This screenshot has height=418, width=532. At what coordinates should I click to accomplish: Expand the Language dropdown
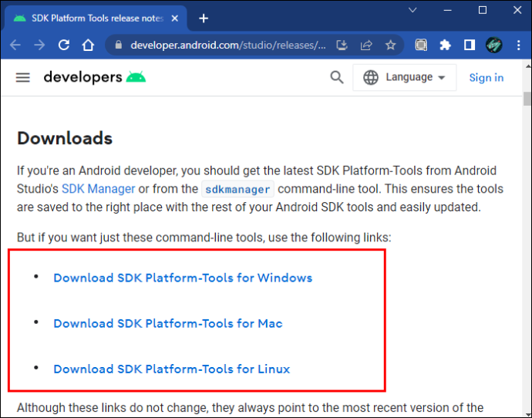(405, 77)
